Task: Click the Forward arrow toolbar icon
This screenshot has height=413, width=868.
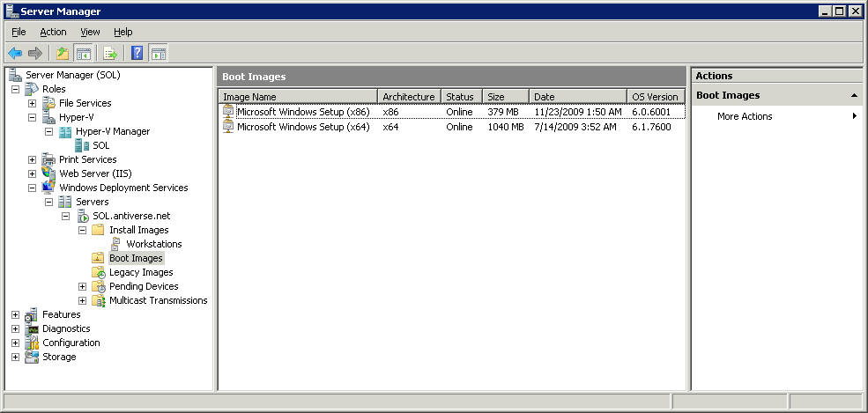Action: click(35, 53)
